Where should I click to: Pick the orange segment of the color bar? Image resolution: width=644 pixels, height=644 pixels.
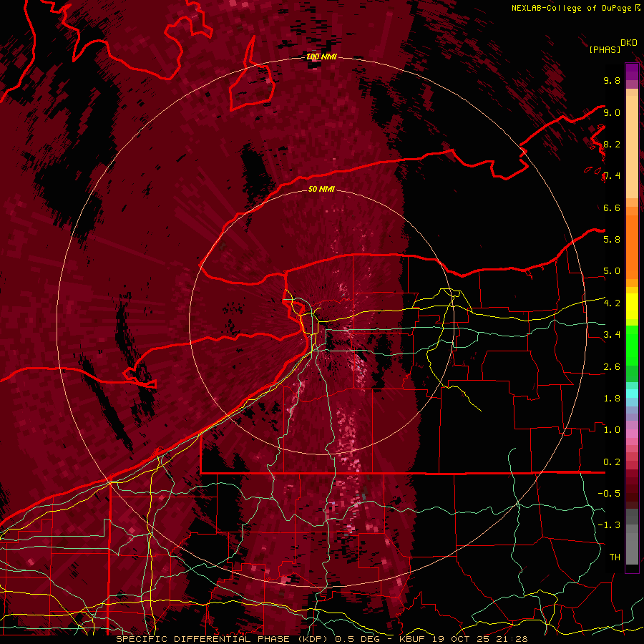pyautogui.click(x=632, y=248)
